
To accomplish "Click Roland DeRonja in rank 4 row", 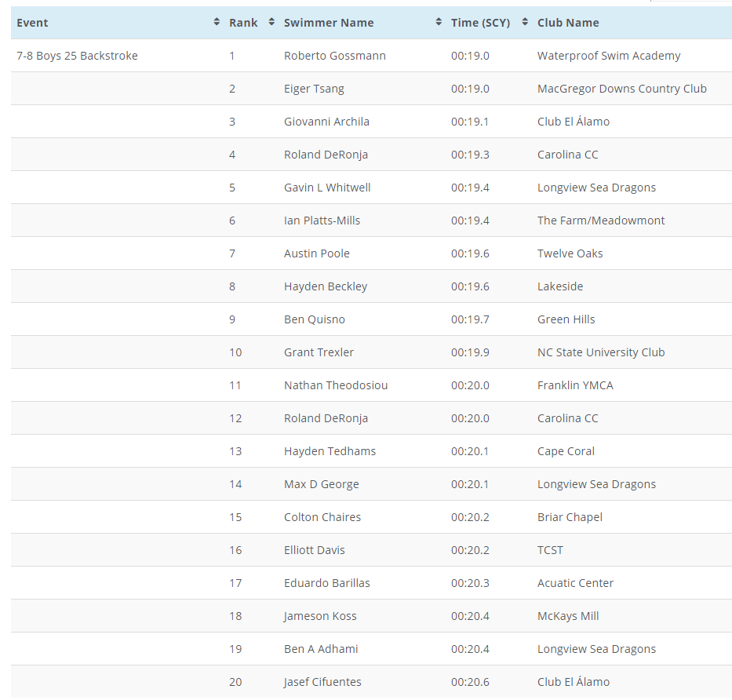I will tap(326, 155).
